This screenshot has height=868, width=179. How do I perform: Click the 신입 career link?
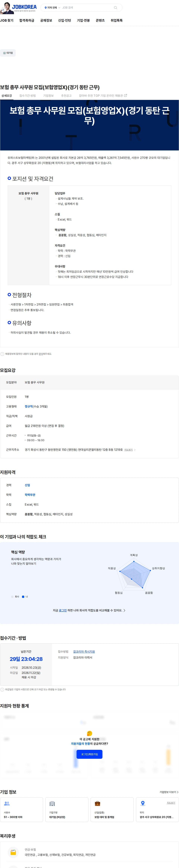coord(27,485)
